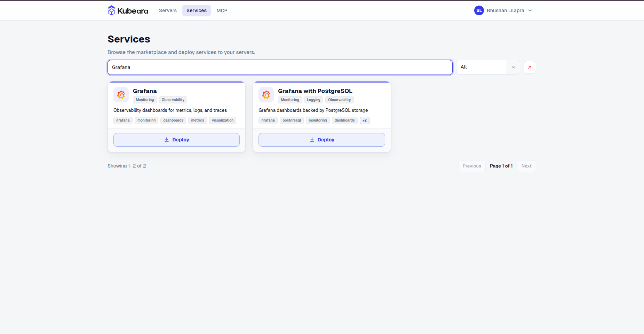Click Observability badge on Grafana with PostgreSQL
The height and width of the screenshot is (334, 644).
pyautogui.click(x=340, y=100)
